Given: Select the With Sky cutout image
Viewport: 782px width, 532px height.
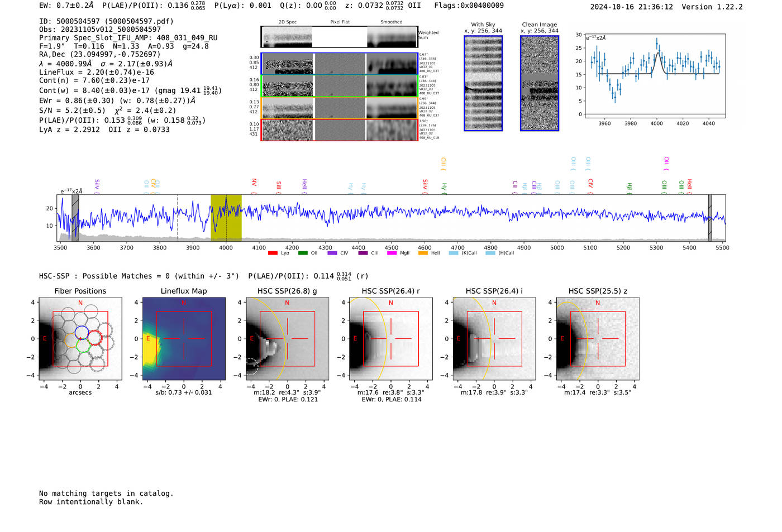Looking at the screenshot, I should (x=483, y=83).
